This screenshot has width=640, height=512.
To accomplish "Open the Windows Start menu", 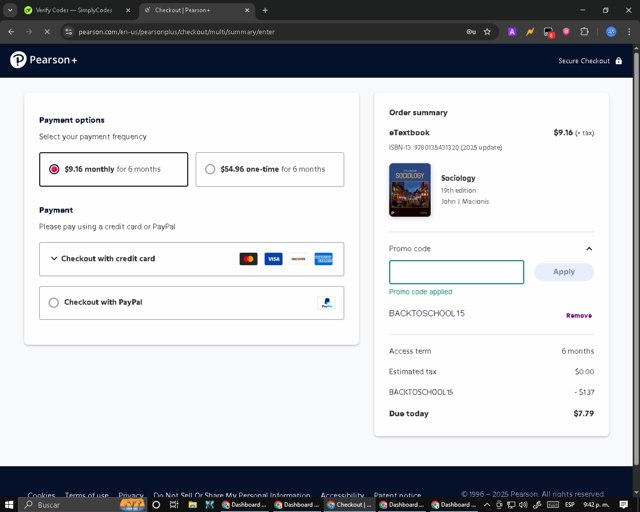I will click(x=9, y=505).
